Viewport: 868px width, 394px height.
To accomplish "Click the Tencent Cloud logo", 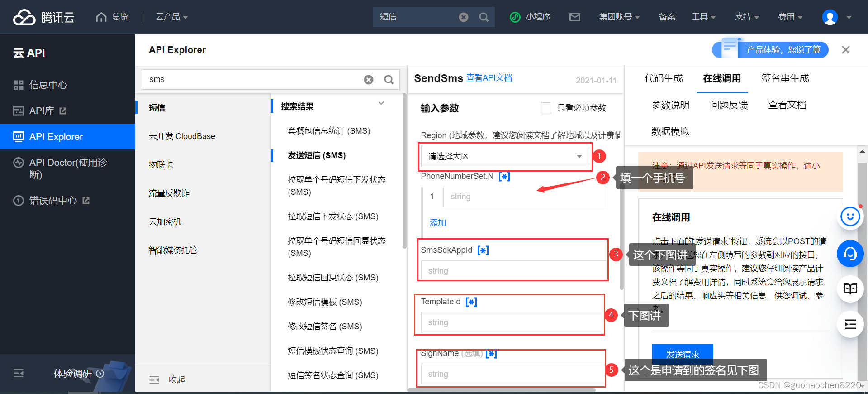I will pyautogui.click(x=44, y=17).
